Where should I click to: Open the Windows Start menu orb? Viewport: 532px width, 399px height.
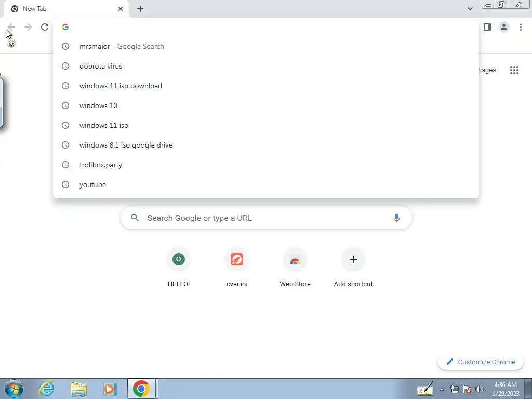(14, 389)
